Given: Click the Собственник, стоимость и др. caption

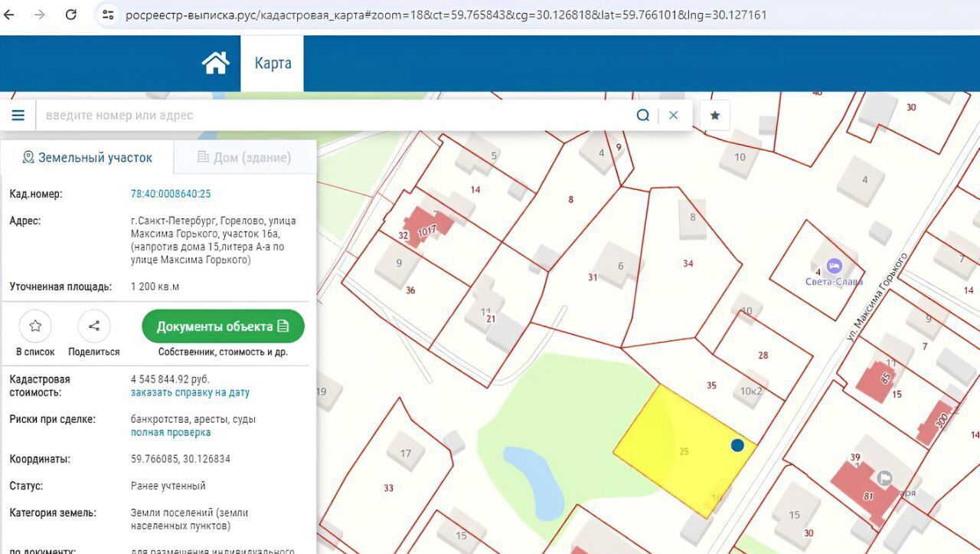Looking at the screenshot, I should [x=223, y=352].
